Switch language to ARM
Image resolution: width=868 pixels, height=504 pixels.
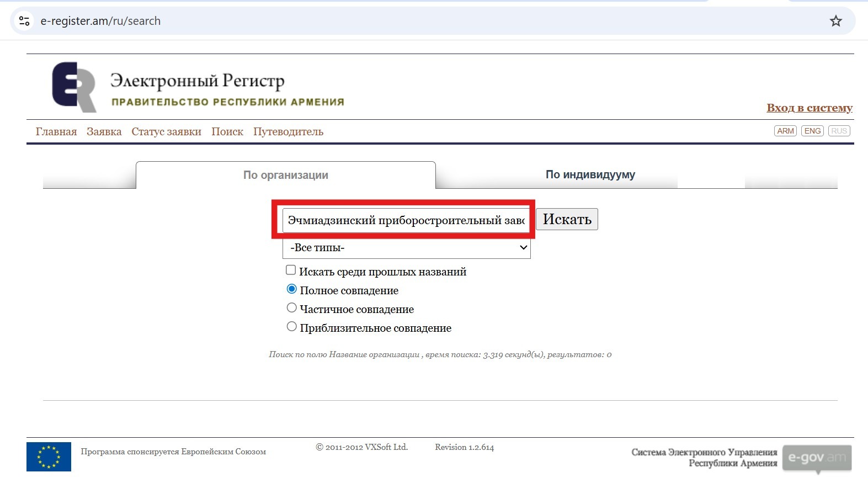point(785,131)
